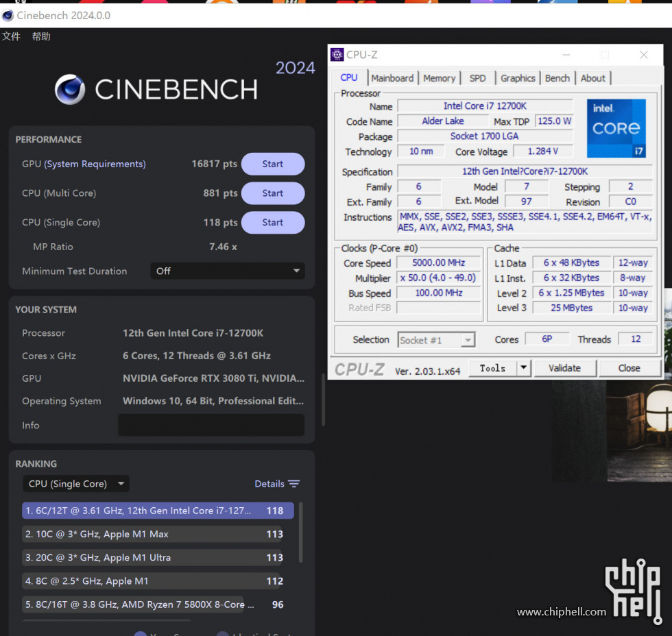Click the CPU-Z window title icon
Screen dimensions: 672x636
pos(337,55)
